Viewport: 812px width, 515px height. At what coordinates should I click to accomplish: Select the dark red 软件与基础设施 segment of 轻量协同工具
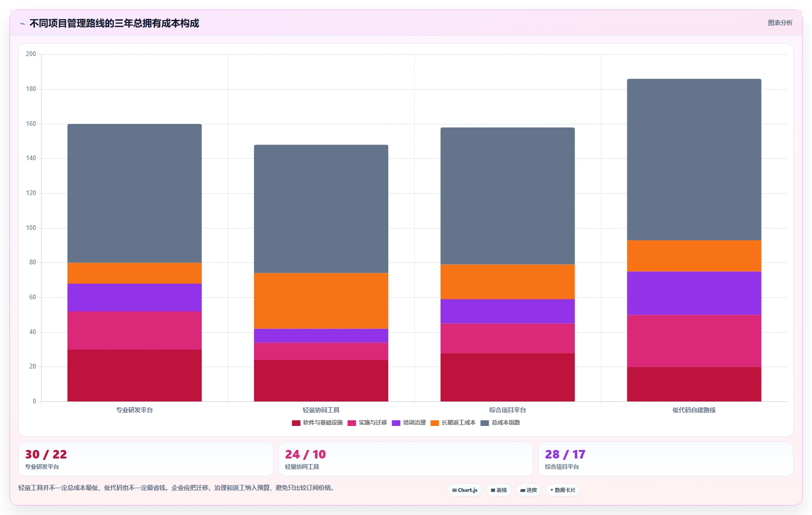321,381
